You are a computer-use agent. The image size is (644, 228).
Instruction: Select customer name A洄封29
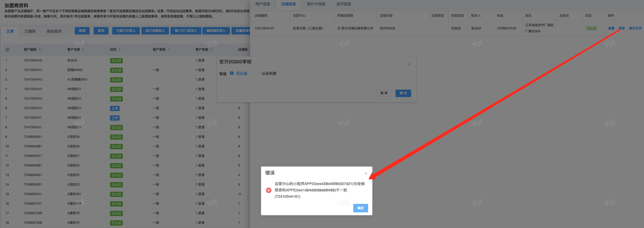[x=73, y=137]
